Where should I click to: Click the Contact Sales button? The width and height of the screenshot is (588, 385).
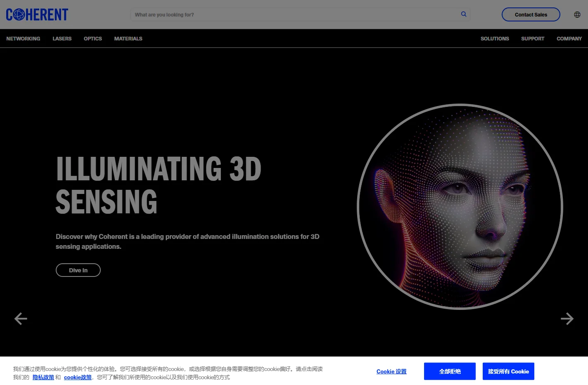point(531,14)
